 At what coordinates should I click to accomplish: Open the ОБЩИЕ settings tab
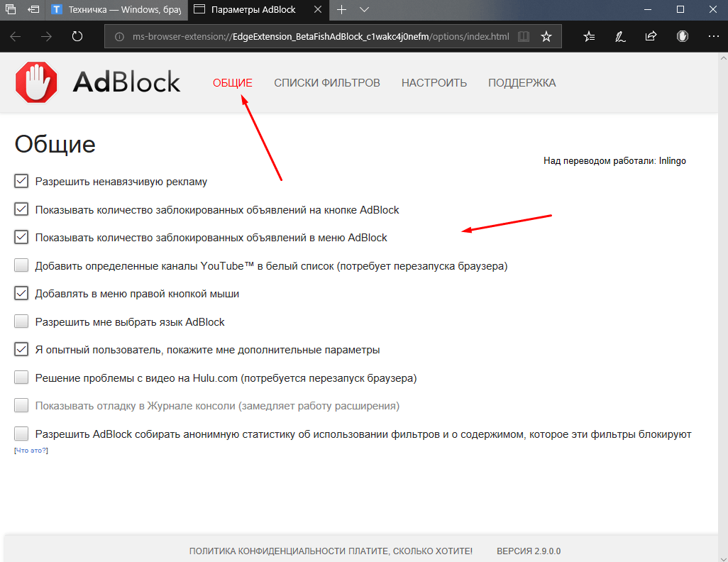pyautogui.click(x=233, y=83)
